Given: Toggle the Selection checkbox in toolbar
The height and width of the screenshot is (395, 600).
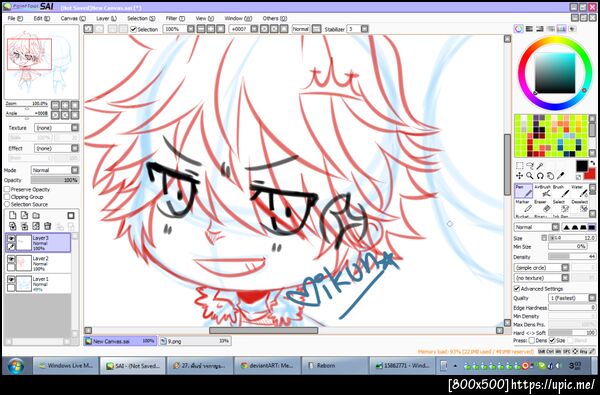Looking at the screenshot, I should click(133, 29).
